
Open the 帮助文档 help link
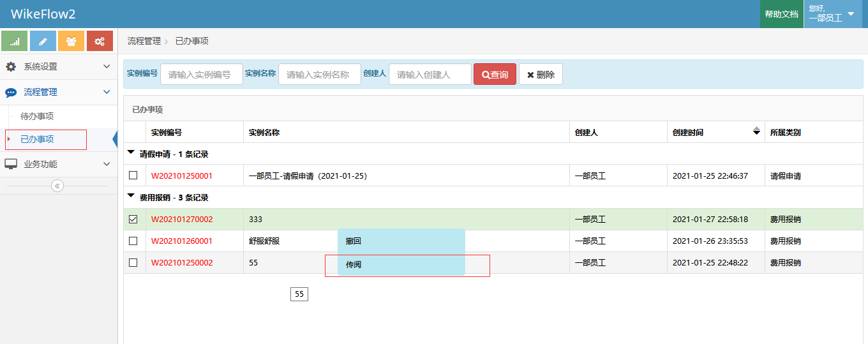781,14
